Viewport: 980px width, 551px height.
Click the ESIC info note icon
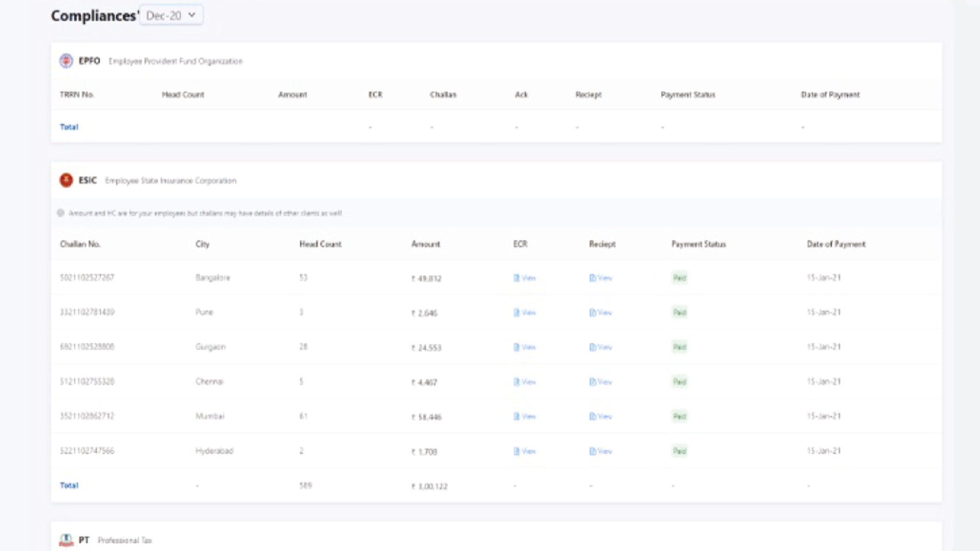[60, 213]
